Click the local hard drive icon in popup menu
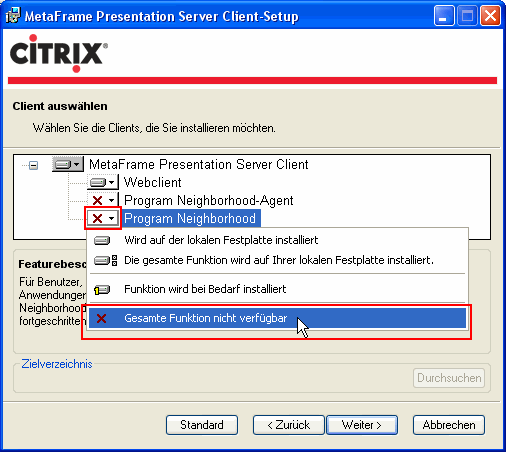The height and width of the screenshot is (452, 506). [102, 240]
